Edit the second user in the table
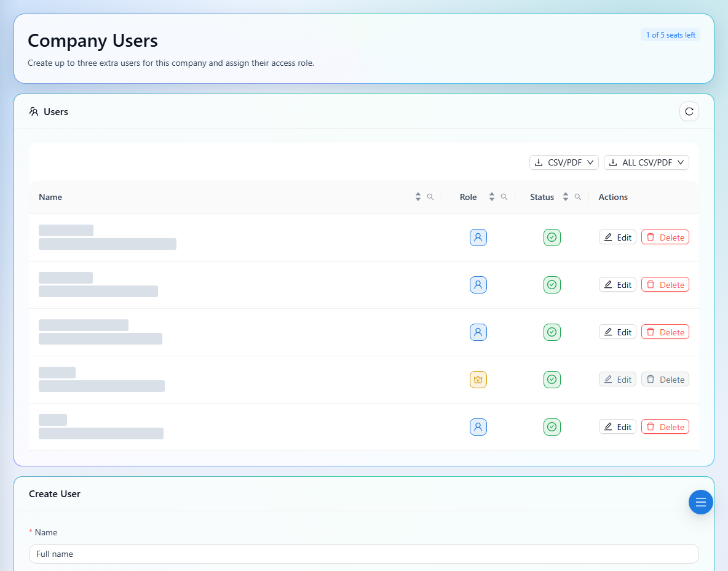 pyautogui.click(x=617, y=285)
